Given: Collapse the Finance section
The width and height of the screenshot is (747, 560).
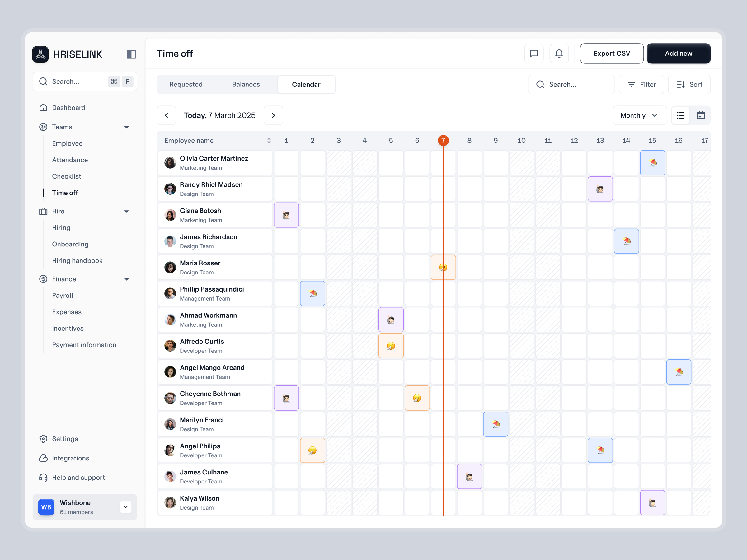Looking at the screenshot, I should pyautogui.click(x=127, y=279).
